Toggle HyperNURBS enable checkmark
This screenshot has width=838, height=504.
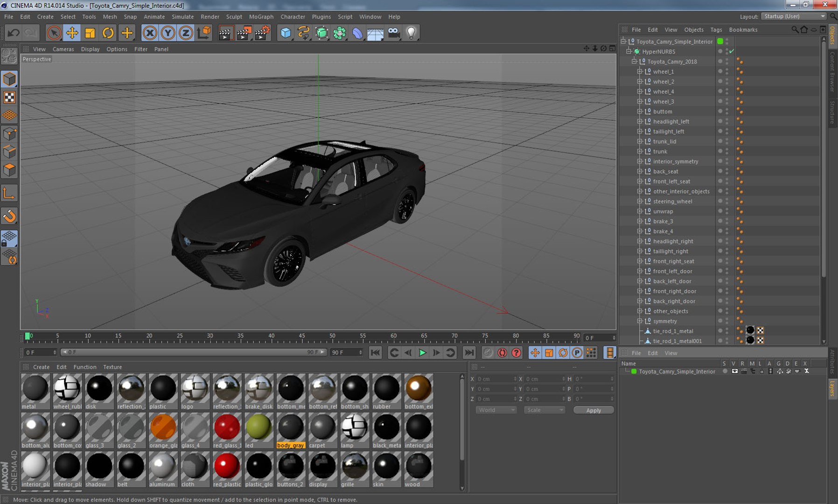[732, 51]
